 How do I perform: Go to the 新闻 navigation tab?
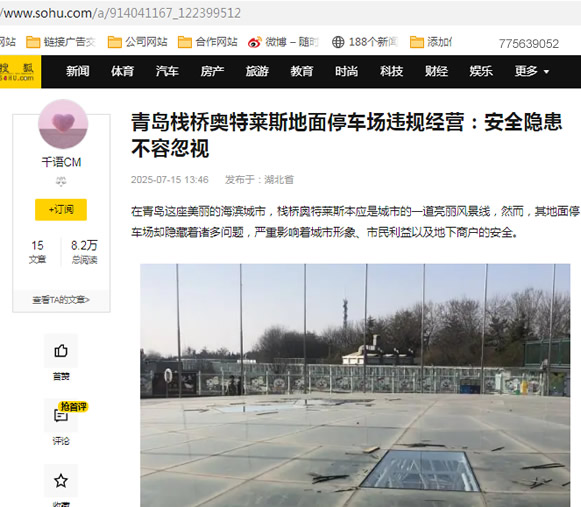(x=77, y=71)
